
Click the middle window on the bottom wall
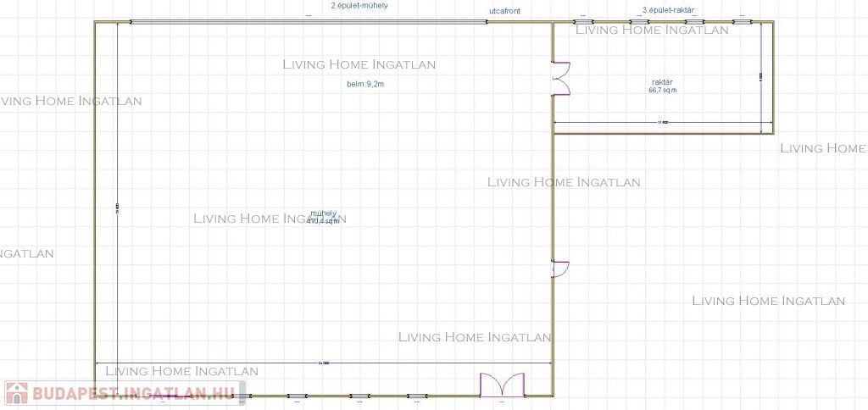(x=360, y=396)
